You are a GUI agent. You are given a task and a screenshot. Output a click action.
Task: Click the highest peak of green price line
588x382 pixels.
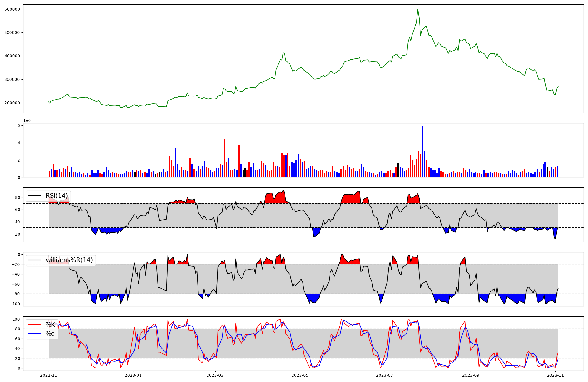coord(417,10)
